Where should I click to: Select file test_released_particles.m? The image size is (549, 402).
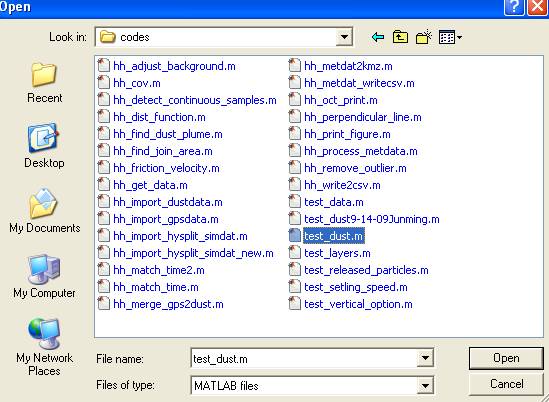[x=366, y=270]
